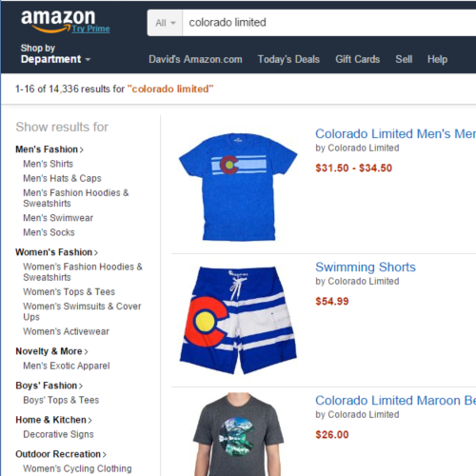Open the blue Colorado flag t-shirt thumbnail

click(x=238, y=187)
